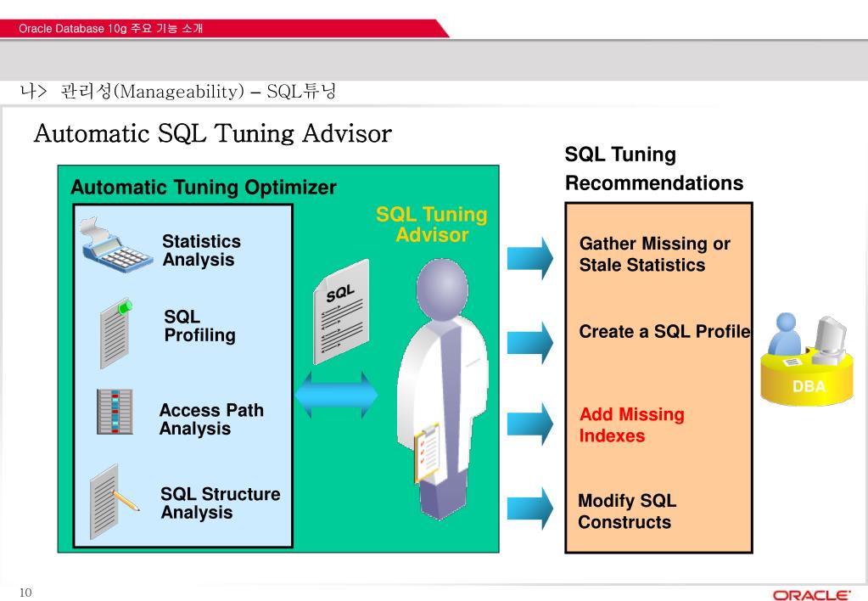This screenshot has height=601, width=868.
Task: Select the Access Path Analysis label
Action: (x=211, y=419)
